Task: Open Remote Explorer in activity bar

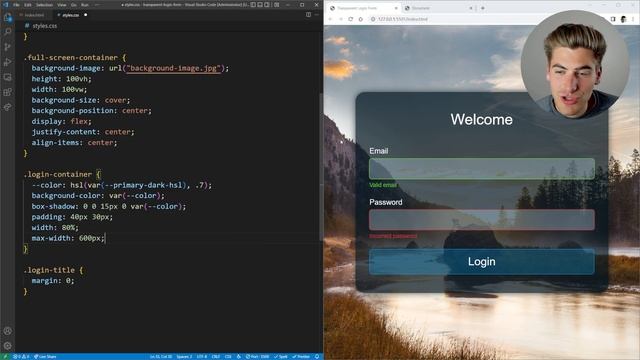Action: [x=7, y=77]
